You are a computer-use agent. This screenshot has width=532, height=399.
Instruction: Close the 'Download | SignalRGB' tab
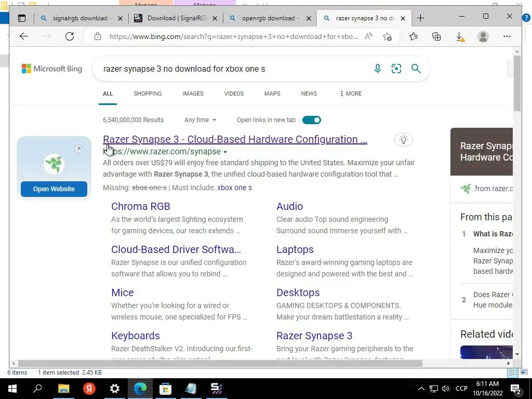coord(215,18)
